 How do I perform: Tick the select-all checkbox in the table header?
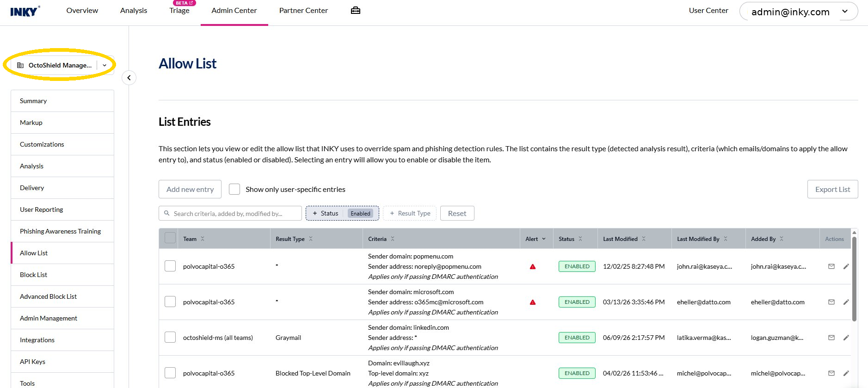pos(170,238)
